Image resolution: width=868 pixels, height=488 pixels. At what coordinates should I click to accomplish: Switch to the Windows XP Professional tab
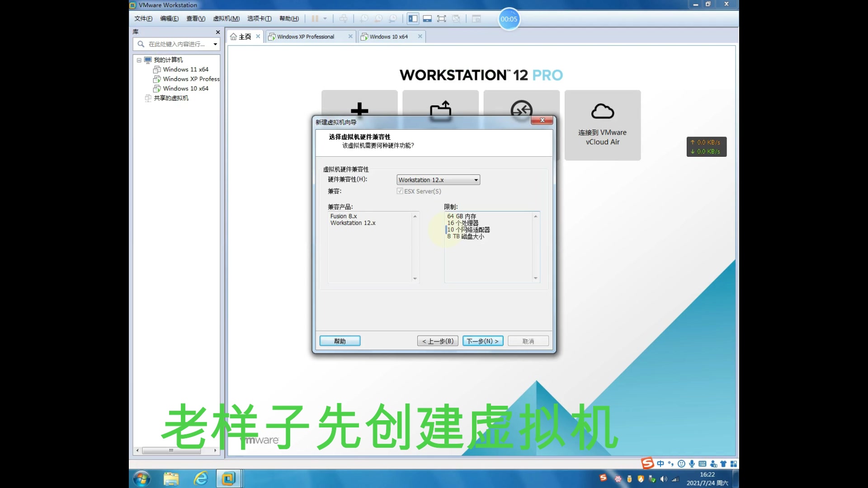[x=305, y=36]
